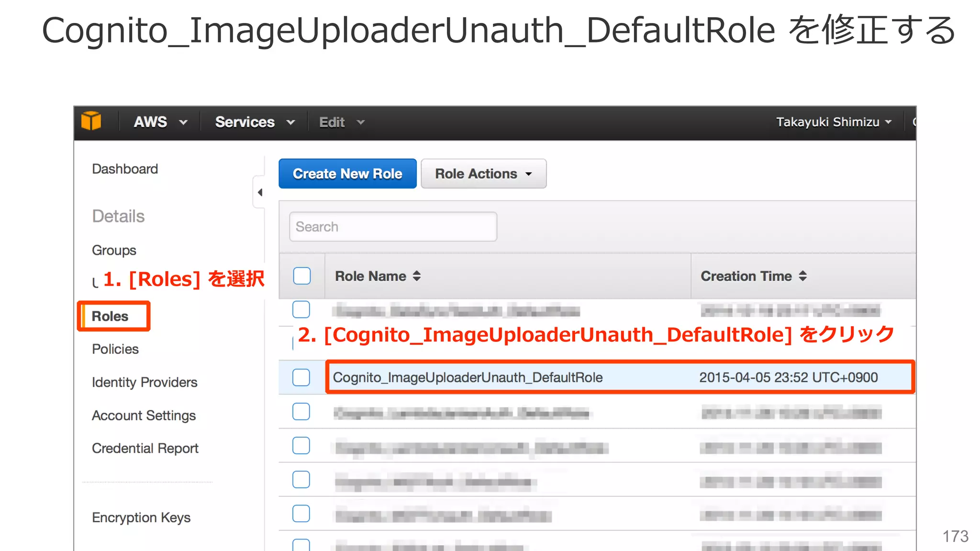
Task: Sort by Creation Time column arrows
Action: [803, 276]
